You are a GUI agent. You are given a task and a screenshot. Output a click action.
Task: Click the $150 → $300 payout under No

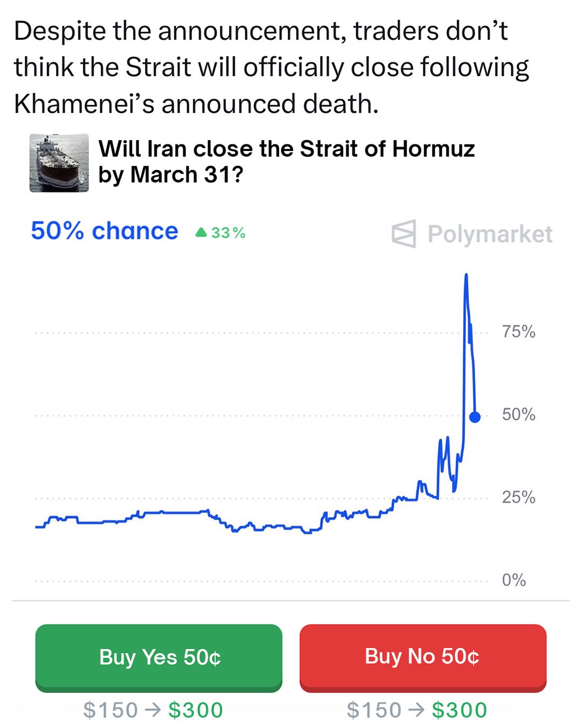click(417, 710)
